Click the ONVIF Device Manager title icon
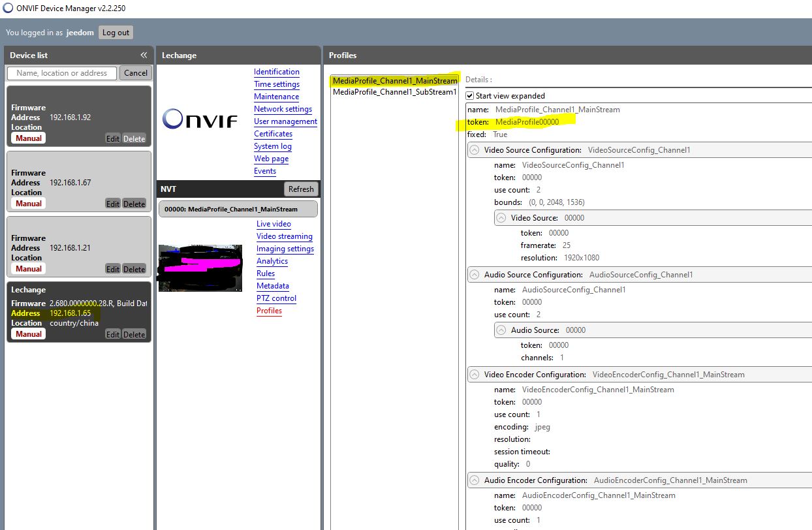This screenshot has height=530, width=812. 8,8
